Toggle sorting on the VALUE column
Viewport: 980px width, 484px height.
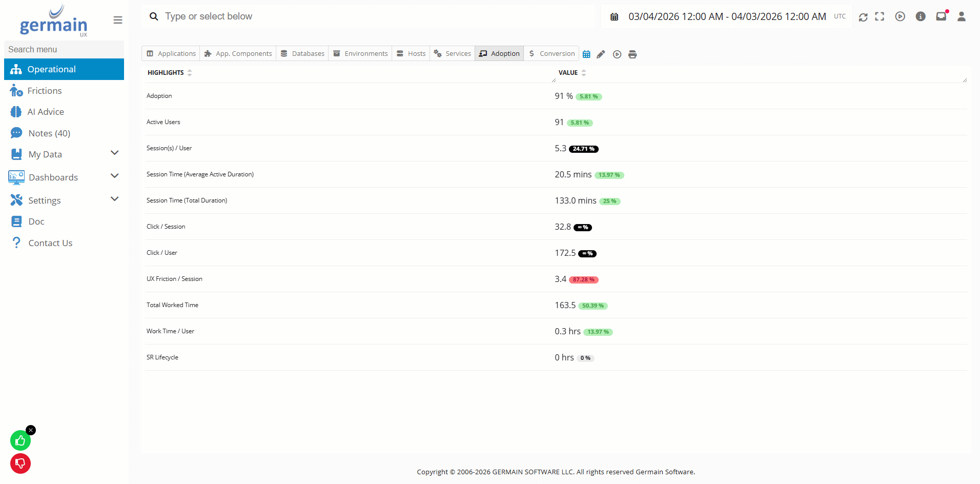[584, 72]
